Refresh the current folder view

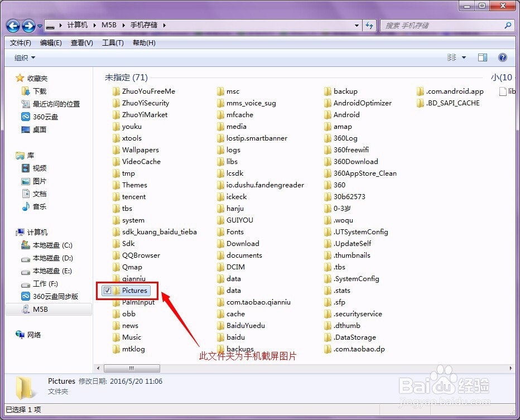click(369, 25)
